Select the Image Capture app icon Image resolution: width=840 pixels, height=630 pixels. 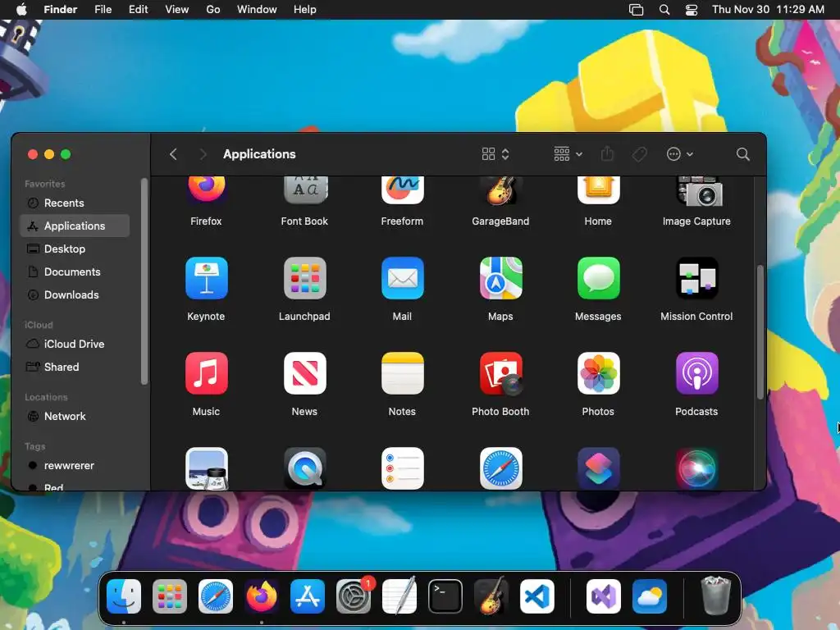[700, 190]
